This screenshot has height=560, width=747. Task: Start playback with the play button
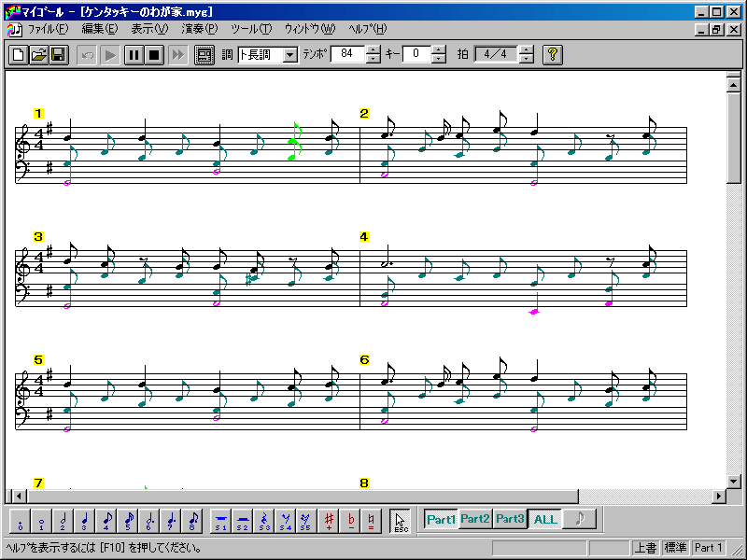(110, 55)
